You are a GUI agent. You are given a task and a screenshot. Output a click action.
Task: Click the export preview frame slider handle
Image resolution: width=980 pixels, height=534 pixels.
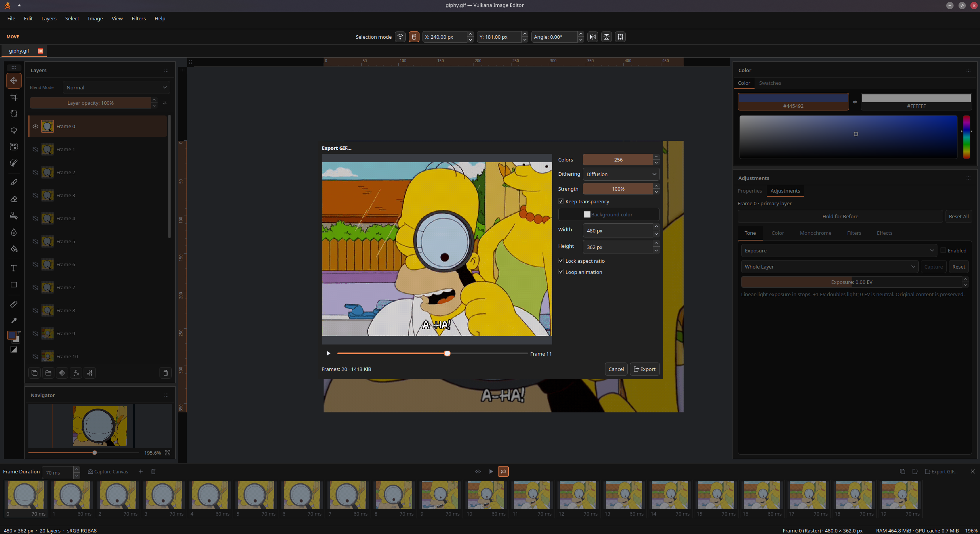coord(447,353)
